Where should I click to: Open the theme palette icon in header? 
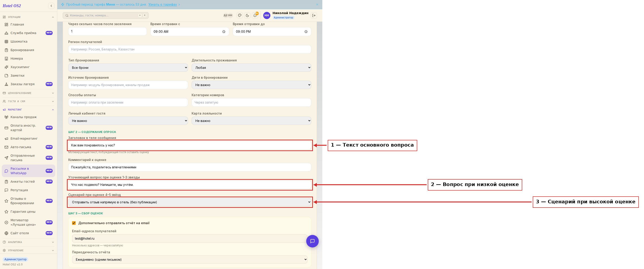pyautogui.click(x=240, y=15)
